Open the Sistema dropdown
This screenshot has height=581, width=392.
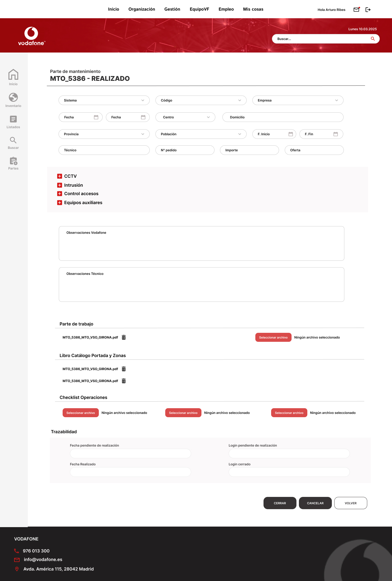click(x=104, y=100)
